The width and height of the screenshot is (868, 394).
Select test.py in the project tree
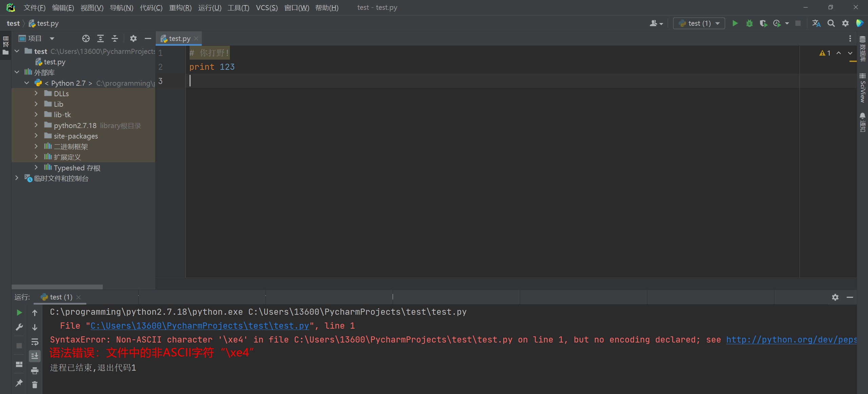(x=51, y=62)
